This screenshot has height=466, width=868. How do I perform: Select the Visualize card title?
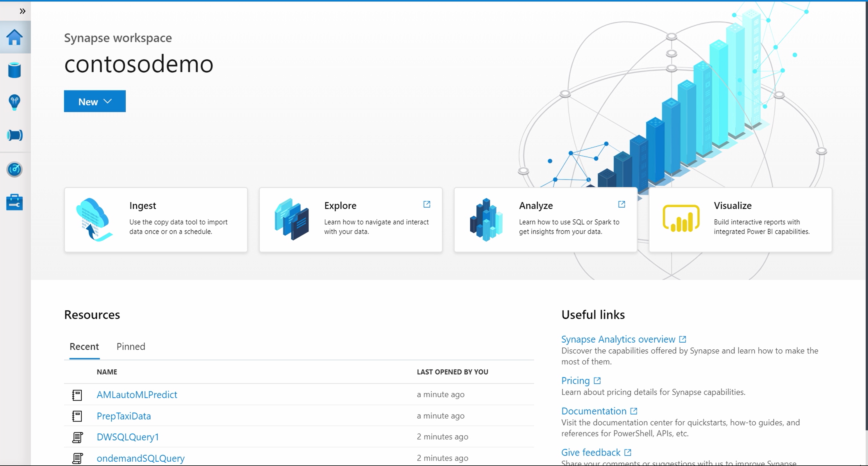pos(733,205)
